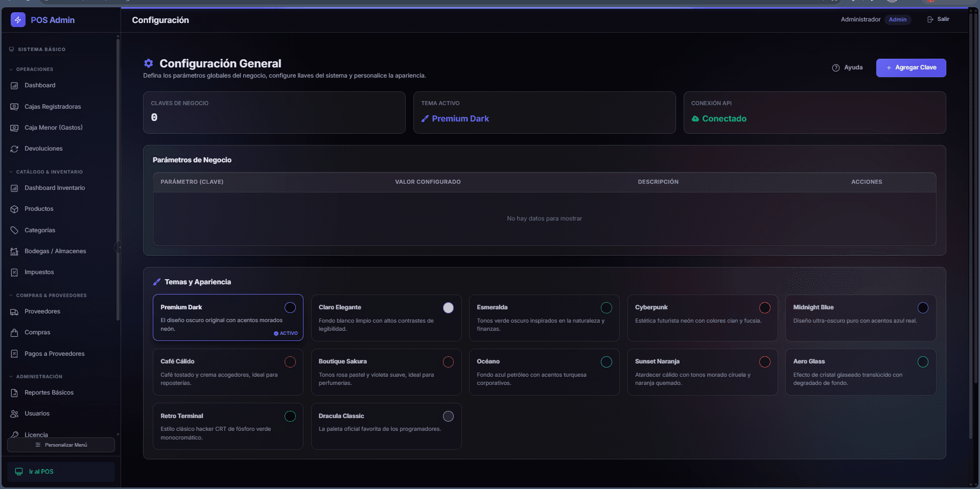Click the Ir al POS button
This screenshot has height=489, width=980.
tap(61, 472)
